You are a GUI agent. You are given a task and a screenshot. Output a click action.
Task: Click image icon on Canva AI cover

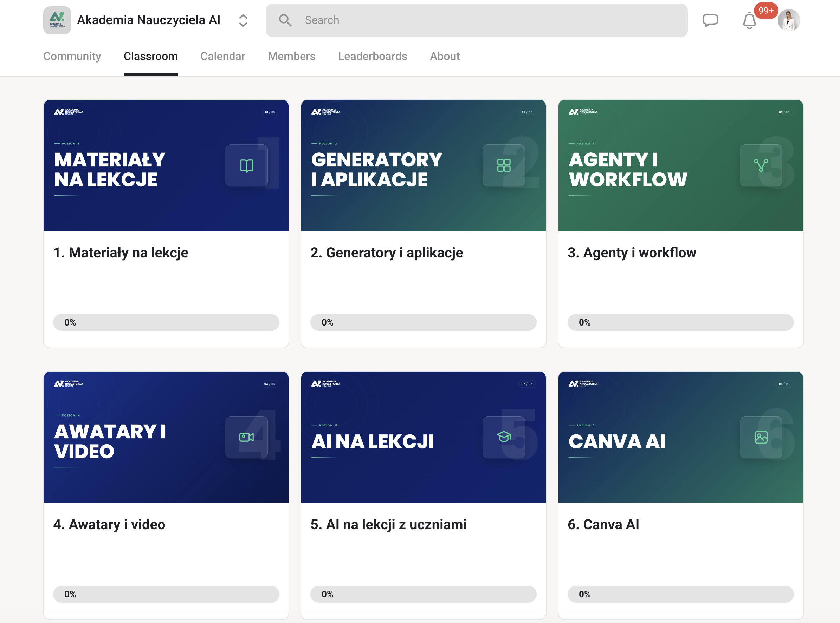[761, 437]
